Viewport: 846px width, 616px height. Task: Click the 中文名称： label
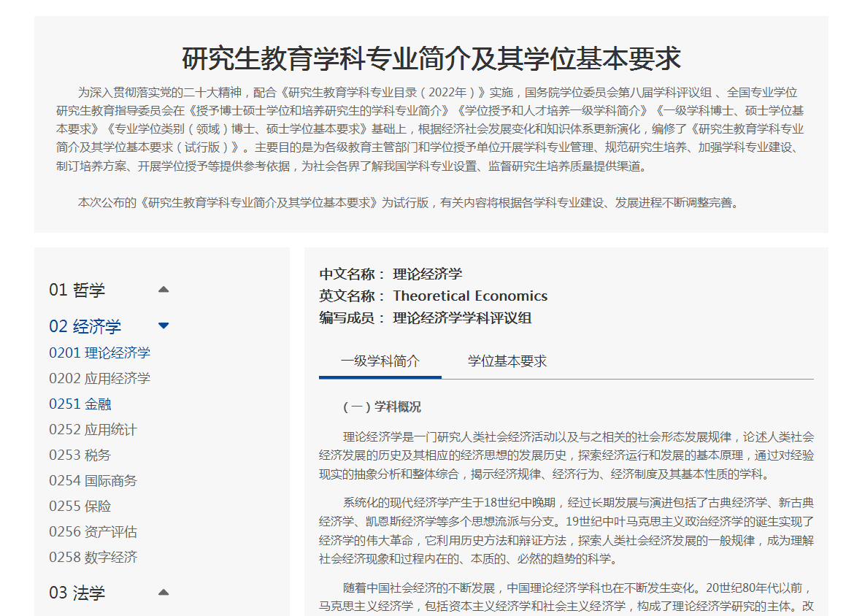pos(352,274)
